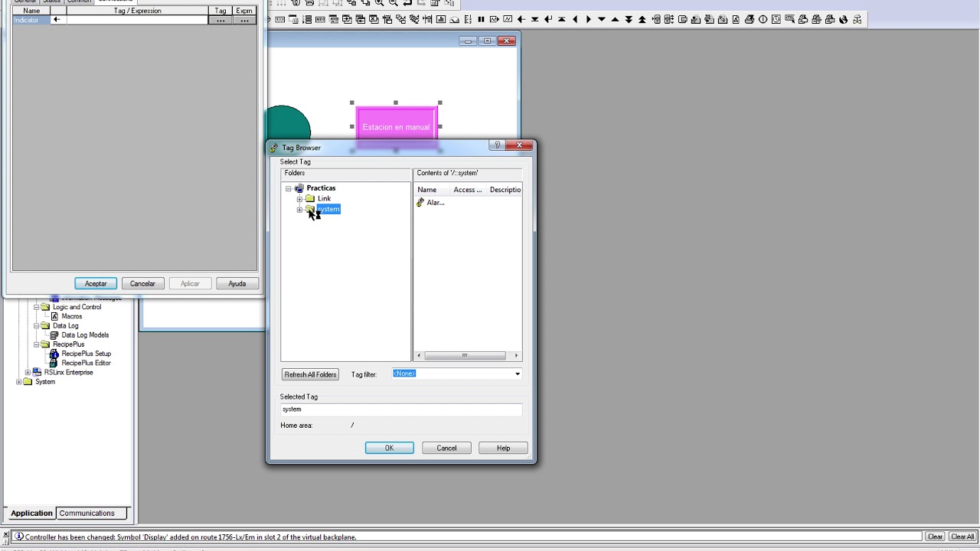The width and height of the screenshot is (980, 551).
Task: Confirm Tag Browser with OK
Action: click(x=389, y=448)
